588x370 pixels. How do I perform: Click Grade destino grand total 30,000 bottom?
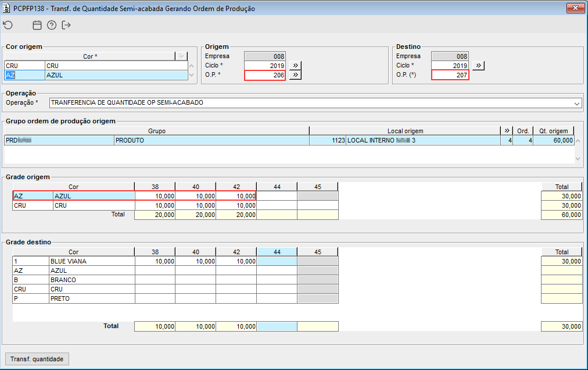562,326
